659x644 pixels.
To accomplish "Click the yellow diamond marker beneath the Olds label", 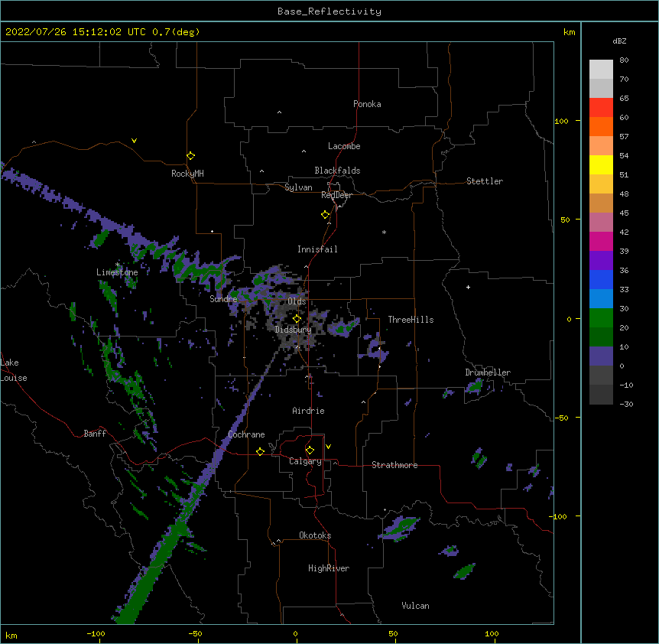I will click(x=297, y=319).
